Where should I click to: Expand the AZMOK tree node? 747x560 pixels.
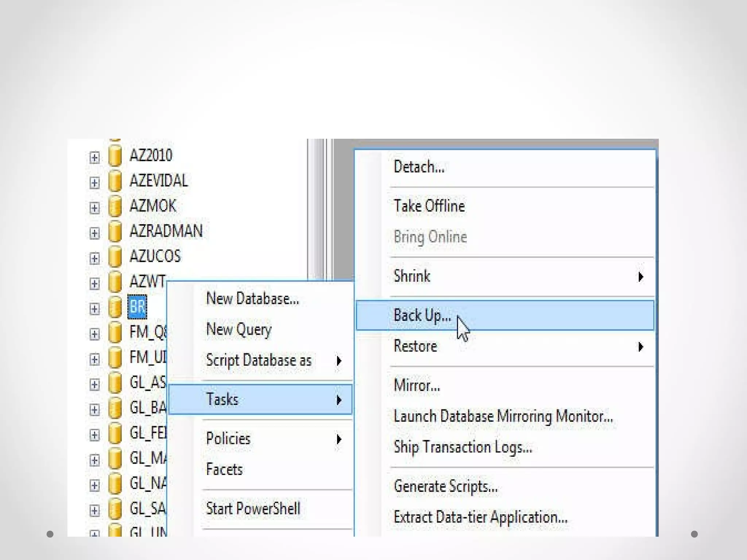click(x=94, y=208)
